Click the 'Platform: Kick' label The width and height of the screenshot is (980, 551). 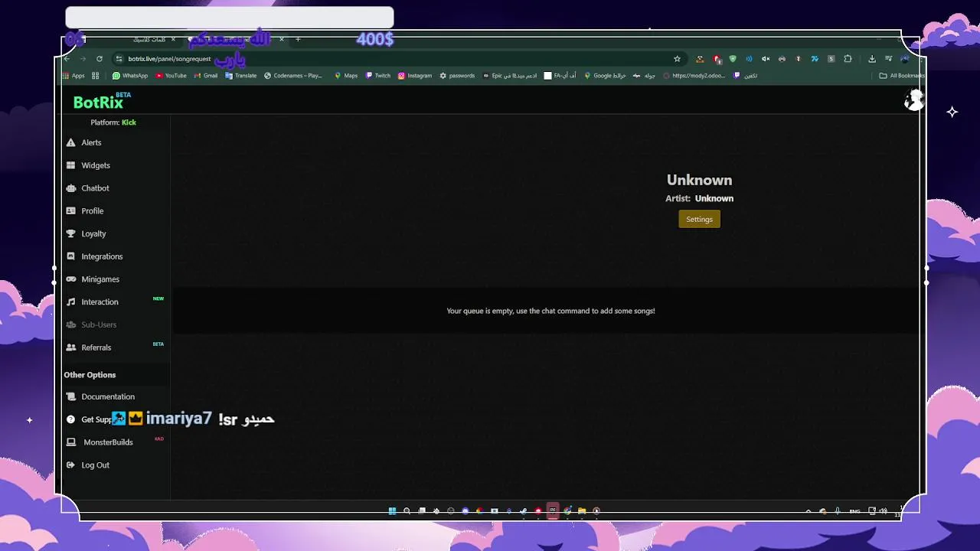click(113, 122)
